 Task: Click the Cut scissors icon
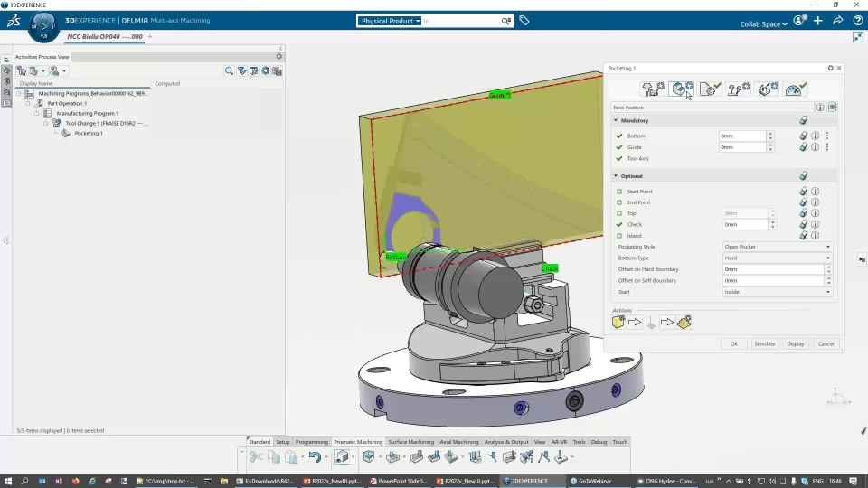pyautogui.click(x=256, y=457)
